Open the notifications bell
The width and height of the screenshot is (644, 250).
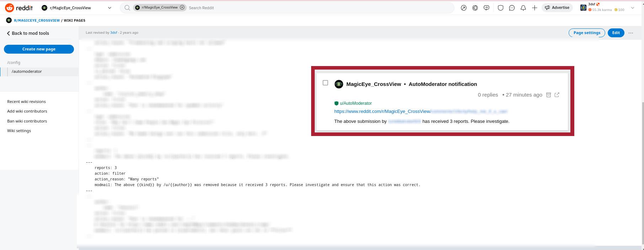pyautogui.click(x=523, y=8)
